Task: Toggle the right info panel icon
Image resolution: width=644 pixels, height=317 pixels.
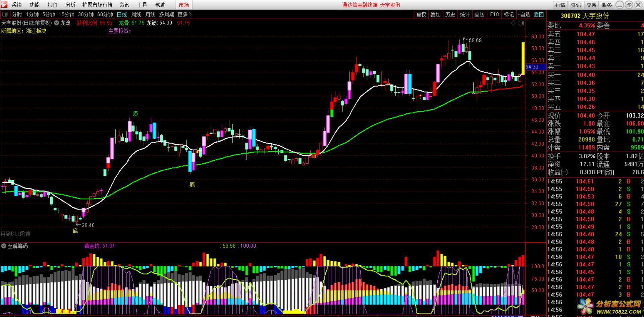Action: point(521,23)
